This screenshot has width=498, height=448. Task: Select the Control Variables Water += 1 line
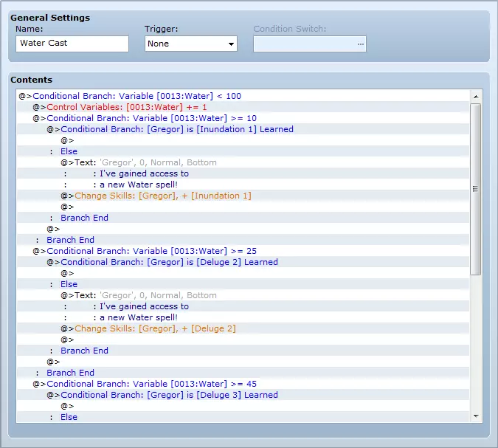coord(243,107)
